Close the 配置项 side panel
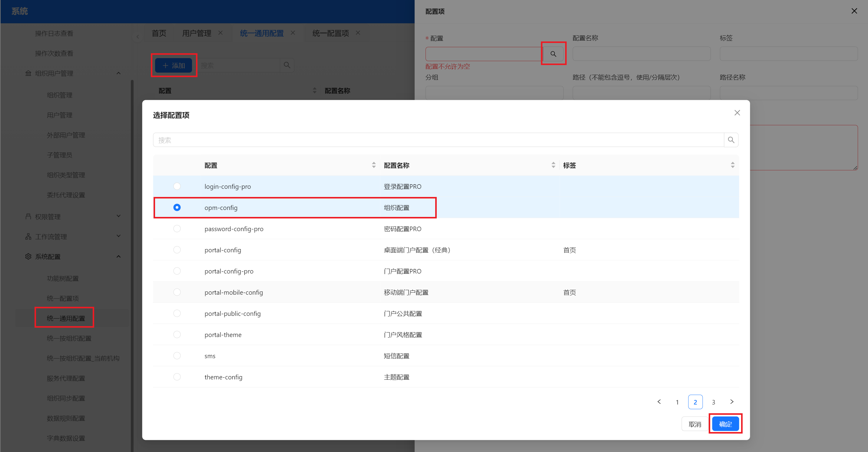Image resolution: width=868 pixels, height=452 pixels. (854, 11)
